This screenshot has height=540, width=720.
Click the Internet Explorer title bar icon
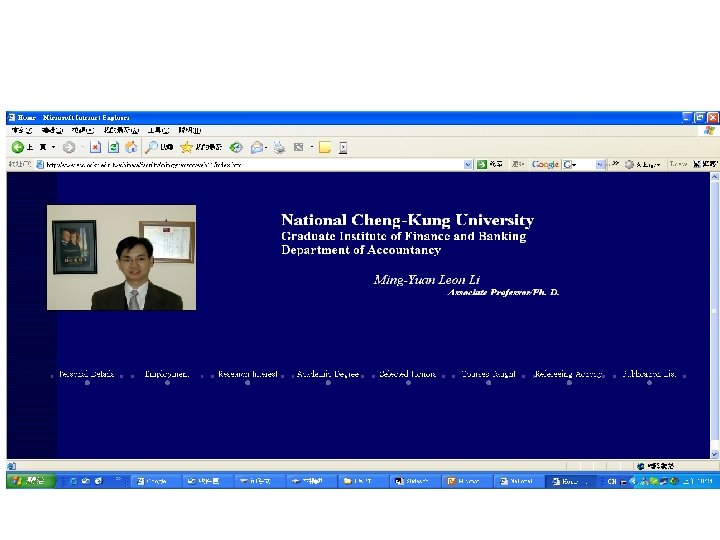(11, 118)
